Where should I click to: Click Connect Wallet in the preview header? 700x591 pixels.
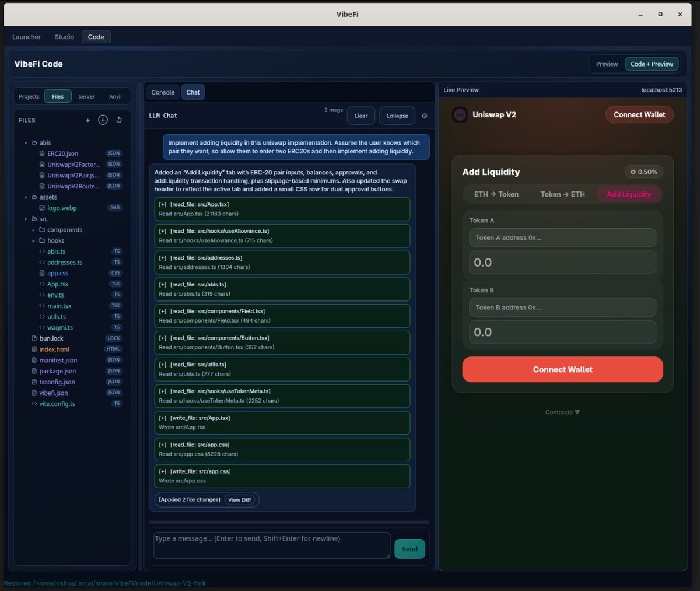(x=639, y=115)
